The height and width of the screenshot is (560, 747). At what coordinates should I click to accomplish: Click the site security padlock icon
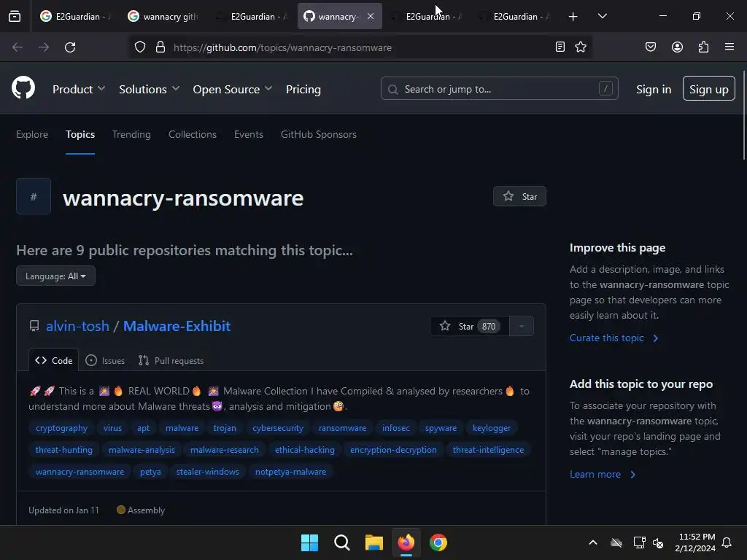coord(160,47)
